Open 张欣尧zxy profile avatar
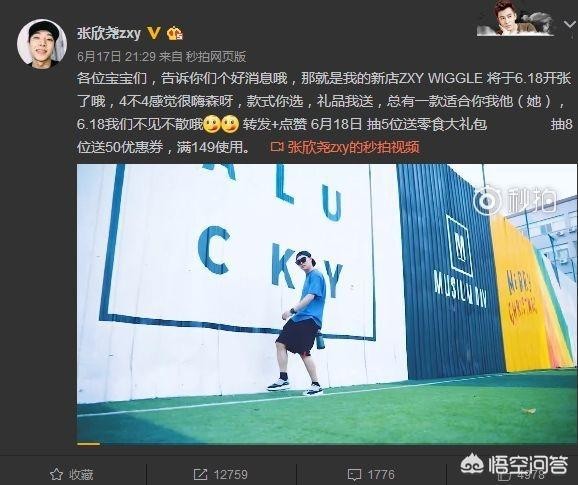 point(42,43)
